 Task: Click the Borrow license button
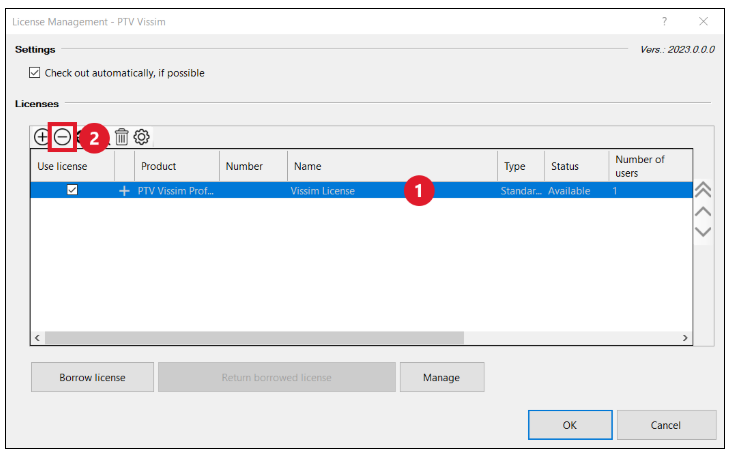[x=93, y=377]
